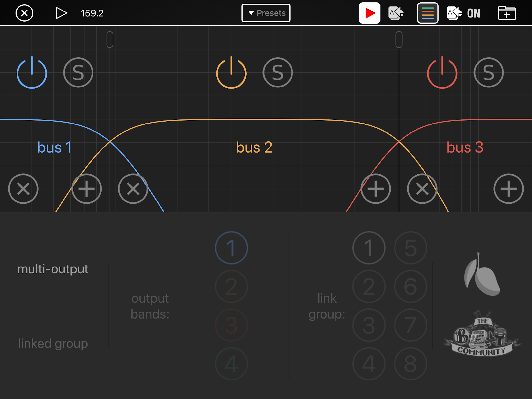Click the red YouTube play icon
This screenshot has width=532, height=399.
pos(369,13)
